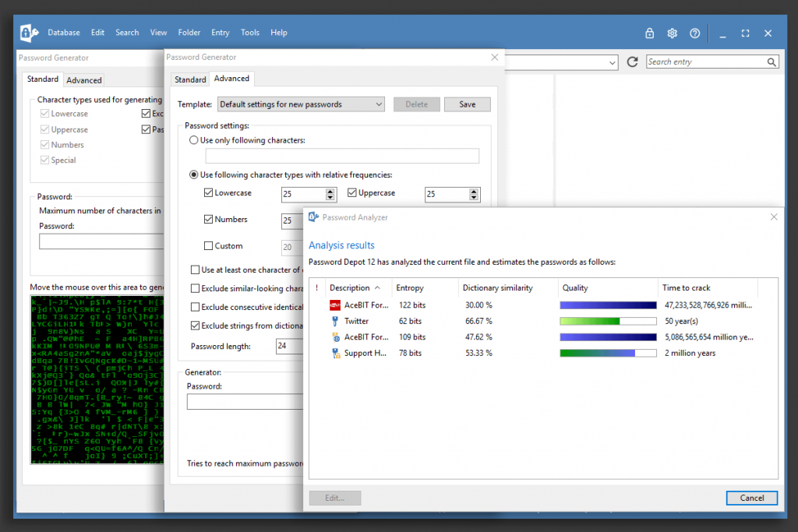This screenshot has height=532, width=798.
Task: Click the Support H... quality bar
Action: click(608, 353)
